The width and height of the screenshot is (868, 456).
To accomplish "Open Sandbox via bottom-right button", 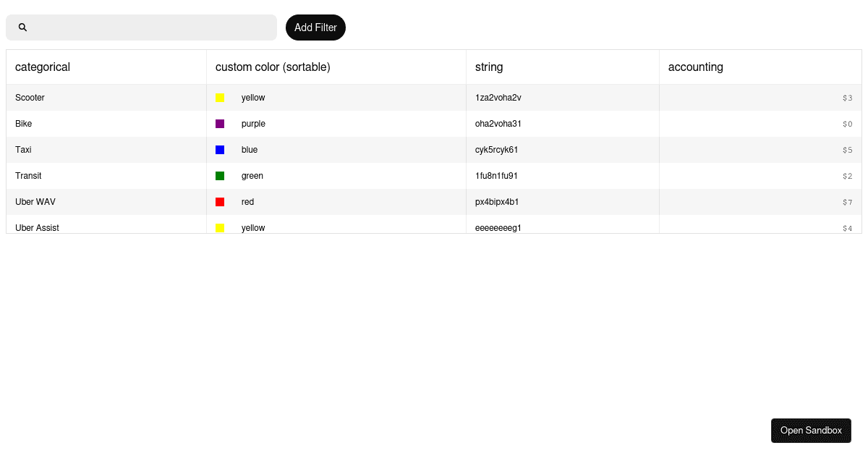I will pyautogui.click(x=811, y=431).
